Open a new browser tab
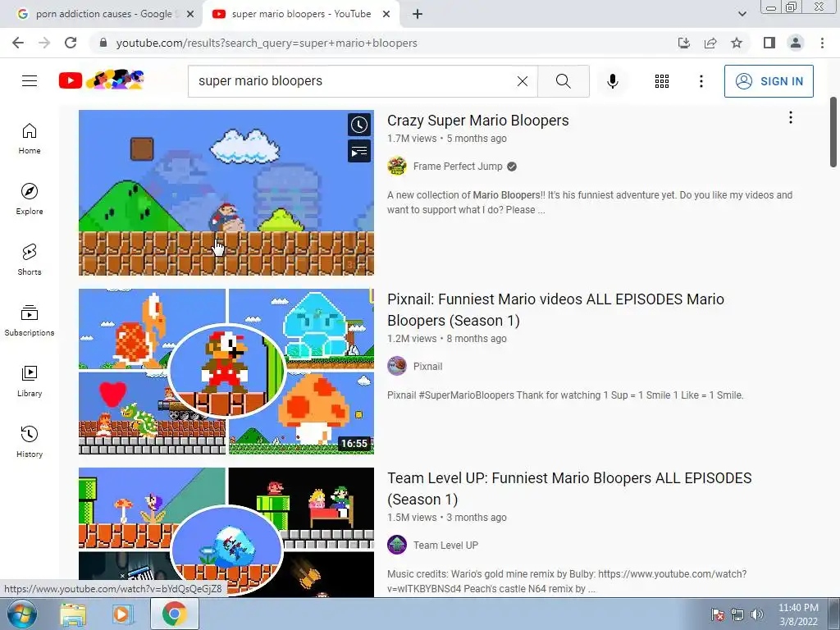This screenshot has width=840, height=630. [x=418, y=15]
